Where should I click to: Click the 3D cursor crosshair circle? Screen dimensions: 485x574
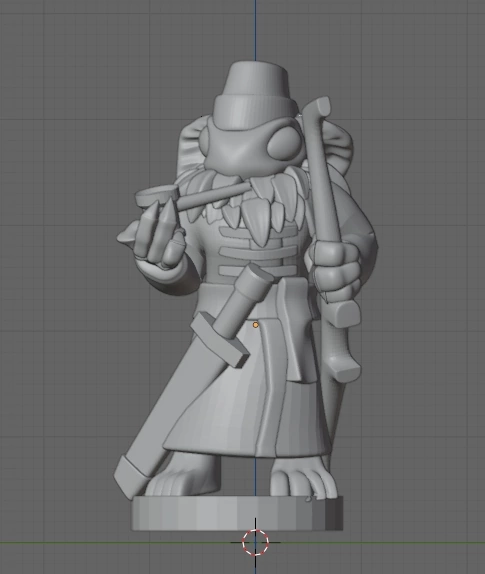coord(255,542)
